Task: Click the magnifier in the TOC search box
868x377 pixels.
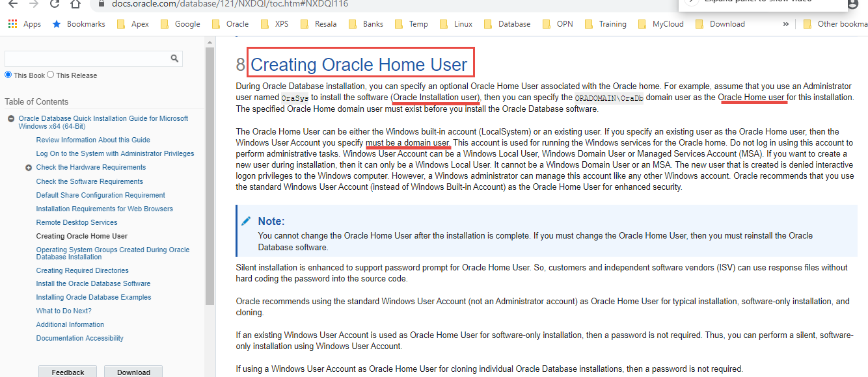Action: point(174,58)
